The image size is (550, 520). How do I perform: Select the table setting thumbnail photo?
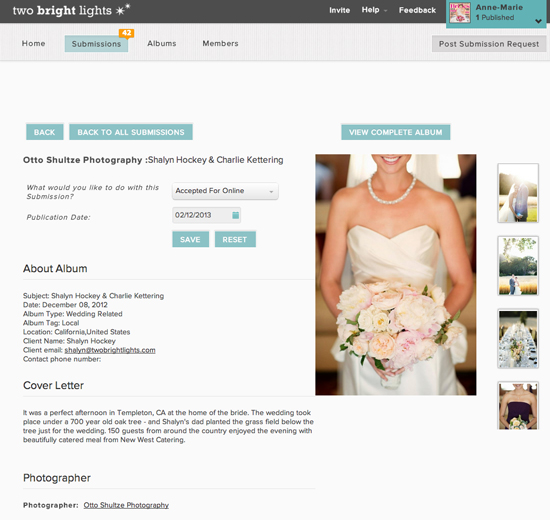point(518,339)
